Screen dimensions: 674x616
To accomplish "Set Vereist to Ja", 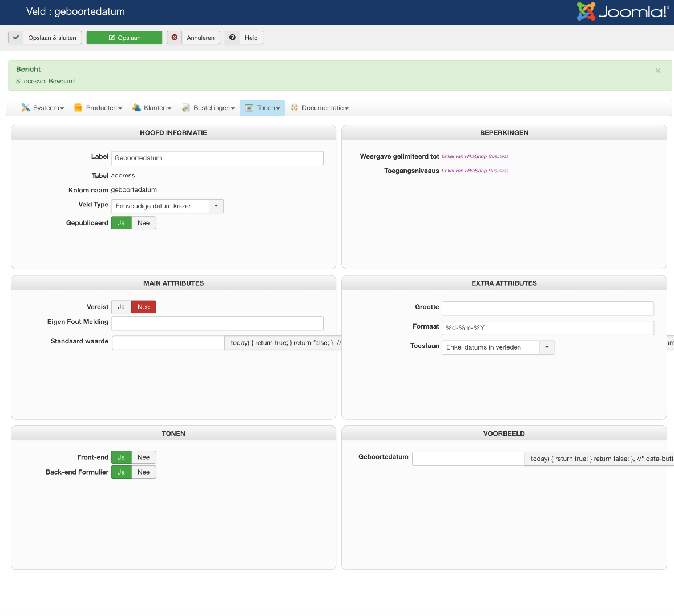I will (x=121, y=307).
